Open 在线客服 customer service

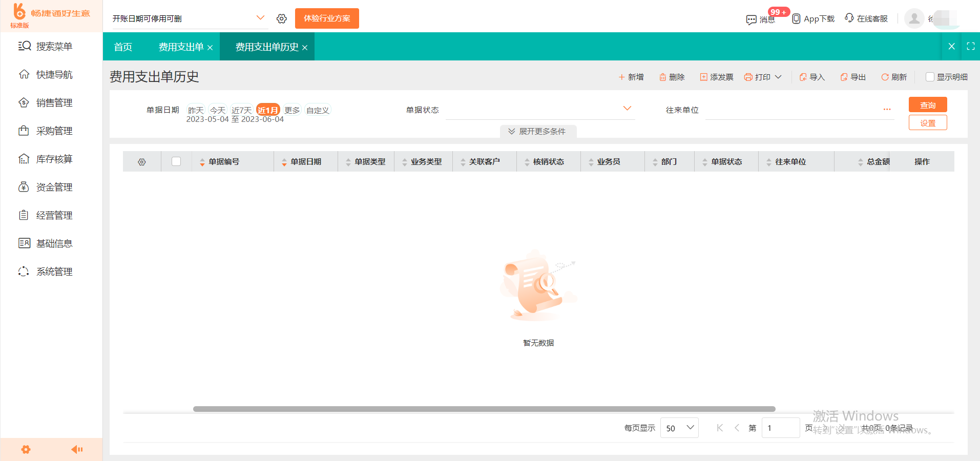pos(866,18)
